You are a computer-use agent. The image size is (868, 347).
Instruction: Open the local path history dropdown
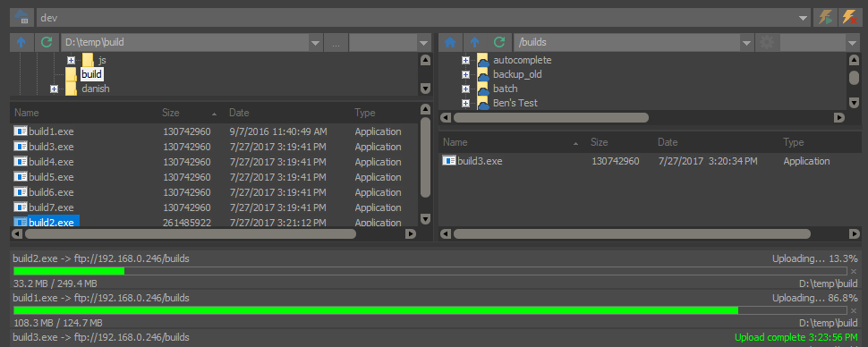(315, 43)
